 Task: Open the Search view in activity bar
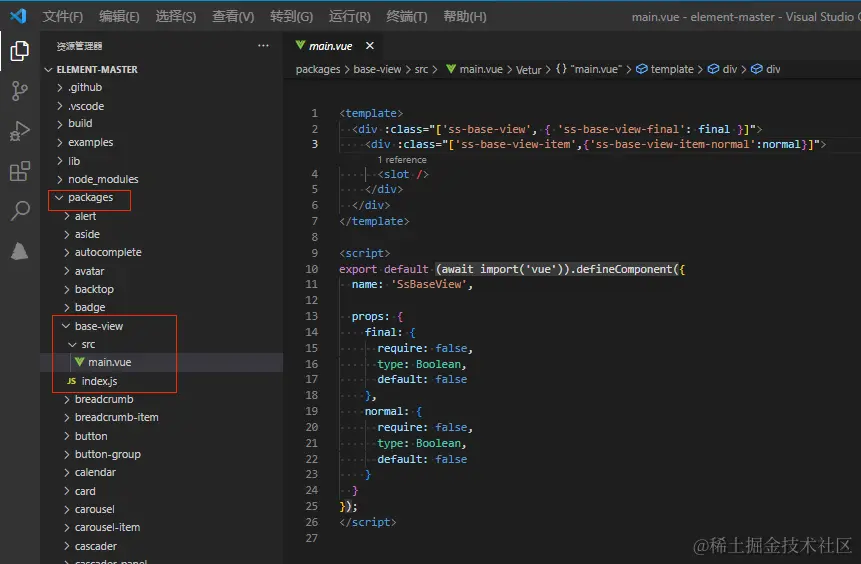[x=20, y=210]
